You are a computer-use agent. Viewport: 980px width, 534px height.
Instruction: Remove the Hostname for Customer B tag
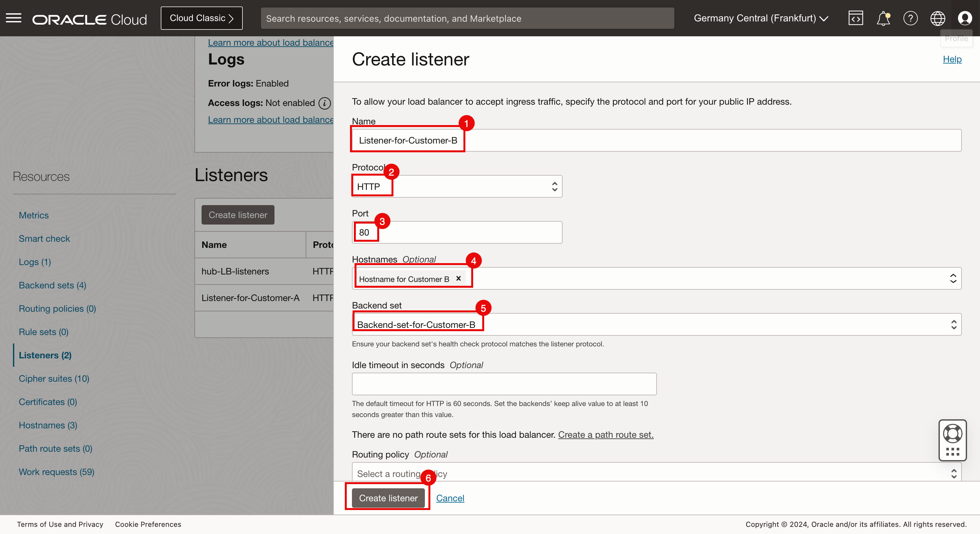459,278
